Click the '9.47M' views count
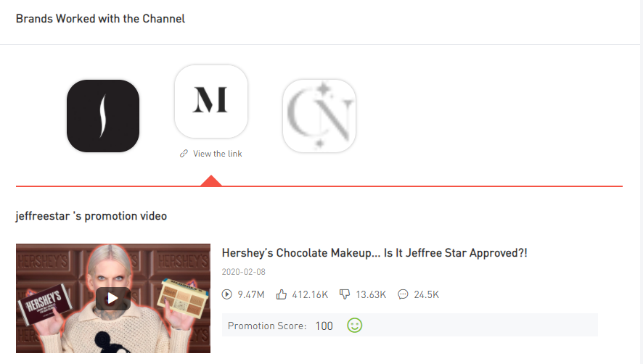The image size is (643, 364). [251, 294]
